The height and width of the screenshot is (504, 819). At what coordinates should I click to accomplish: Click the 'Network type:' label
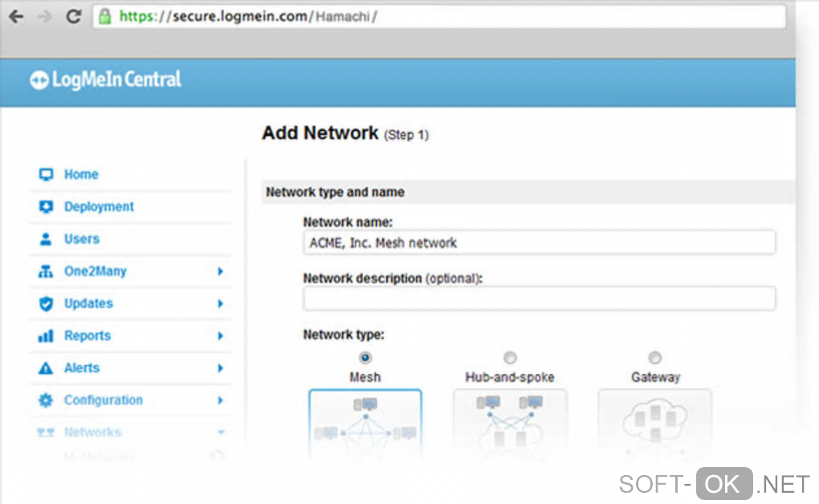pyautogui.click(x=343, y=335)
